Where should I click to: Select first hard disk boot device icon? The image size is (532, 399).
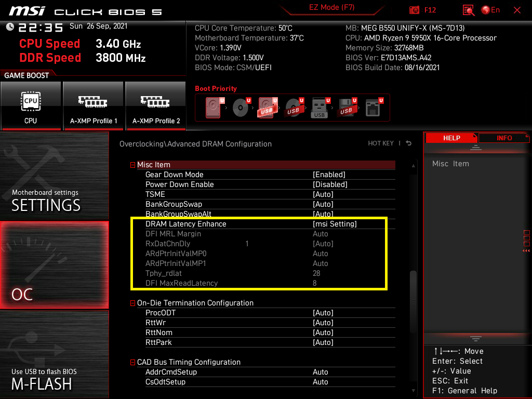(x=215, y=108)
